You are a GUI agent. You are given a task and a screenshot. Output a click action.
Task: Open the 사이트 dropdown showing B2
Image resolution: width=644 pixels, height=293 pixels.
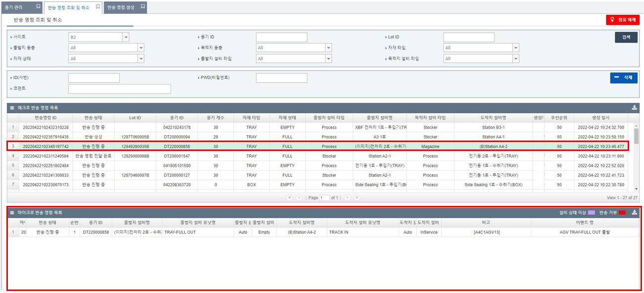coord(126,37)
